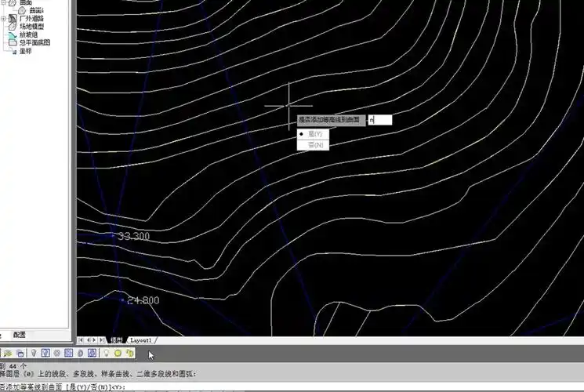Jump to first layout tab arrow
Image resolution: width=584 pixels, height=392 pixels.
pos(81,340)
